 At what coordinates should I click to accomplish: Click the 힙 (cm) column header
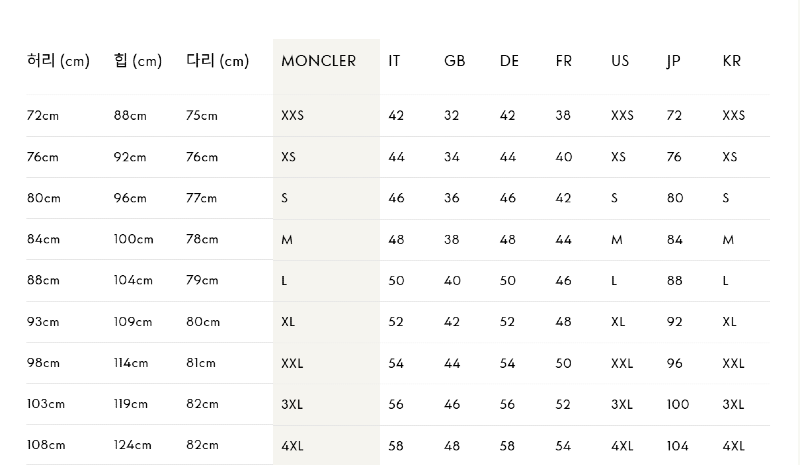coord(138,61)
